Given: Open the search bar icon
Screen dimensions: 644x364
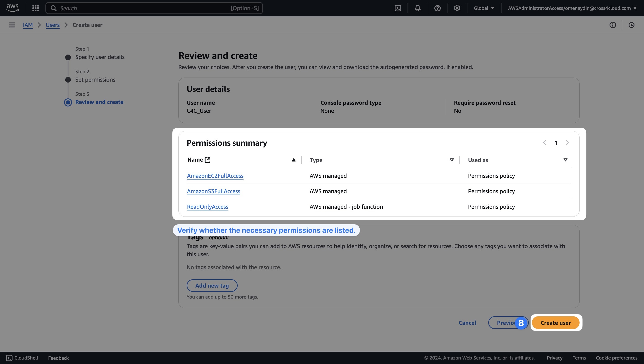Looking at the screenshot, I should coord(53,8).
